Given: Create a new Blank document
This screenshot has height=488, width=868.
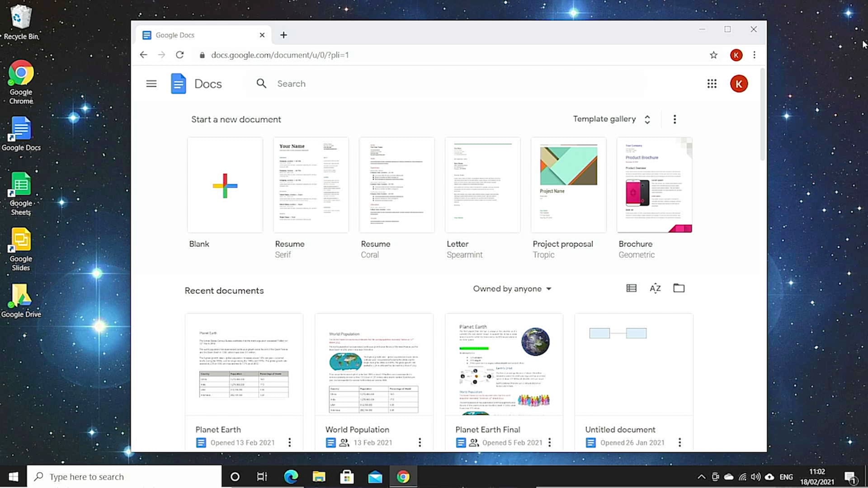Looking at the screenshot, I should pos(225,185).
